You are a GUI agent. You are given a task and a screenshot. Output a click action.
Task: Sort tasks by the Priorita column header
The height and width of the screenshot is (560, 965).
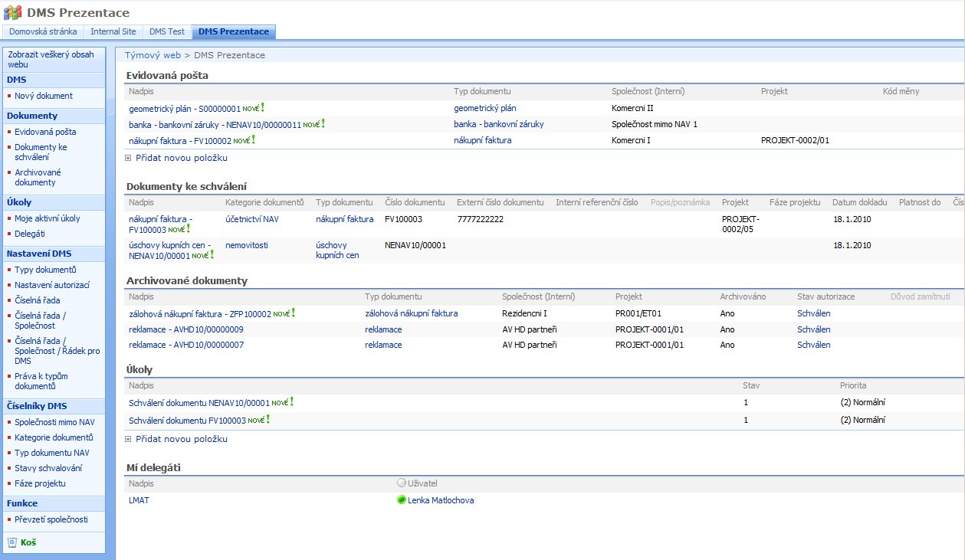[x=853, y=385]
